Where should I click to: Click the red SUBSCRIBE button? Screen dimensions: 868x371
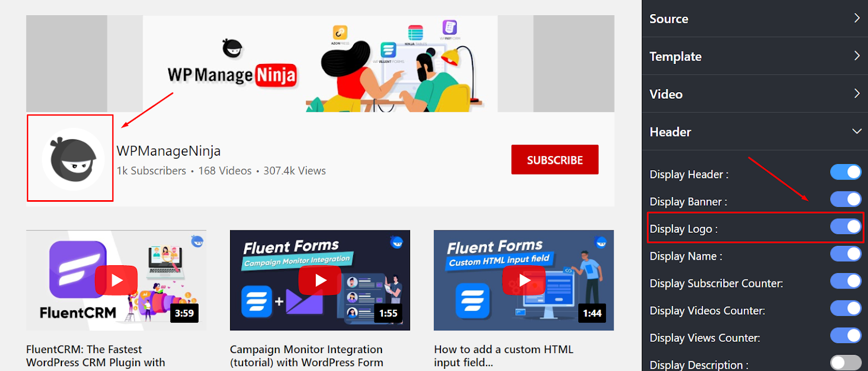(x=555, y=159)
